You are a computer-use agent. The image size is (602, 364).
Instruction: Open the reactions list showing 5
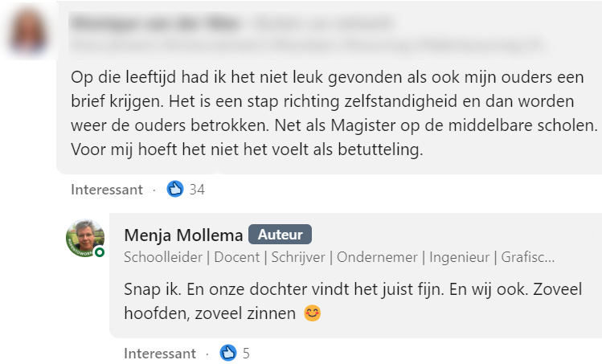246,353
